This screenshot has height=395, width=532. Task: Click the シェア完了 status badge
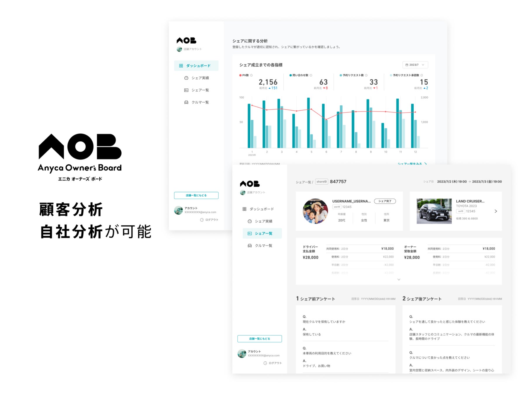pyautogui.click(x=385, y=201)
